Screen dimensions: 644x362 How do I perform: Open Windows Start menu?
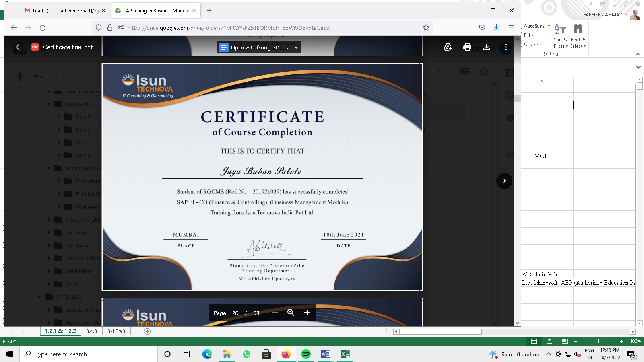click(10, 354)
